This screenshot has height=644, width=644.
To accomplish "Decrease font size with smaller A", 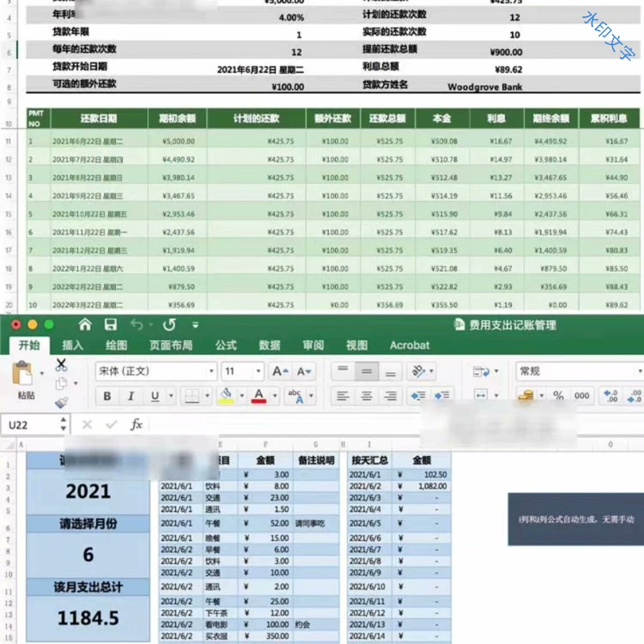I will click(x=304, y=371).
